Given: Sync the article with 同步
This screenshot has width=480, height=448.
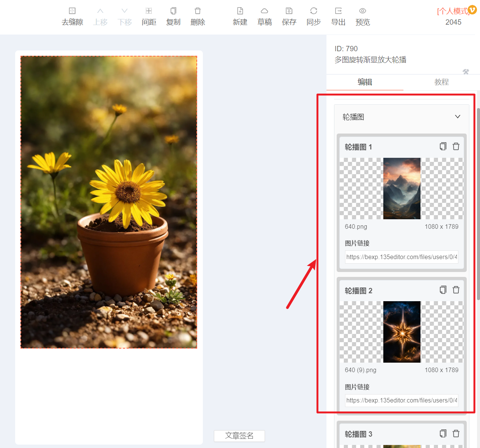Looking at the screenshot, I should [x=314, y=17].
